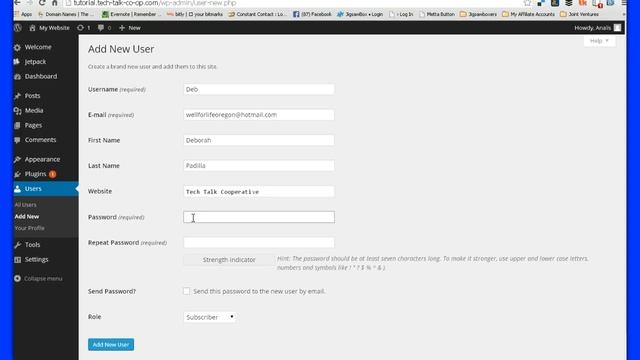Open Dashboard in the sidebar
This screenshot has height=360, width=640.
click(41, 76)
